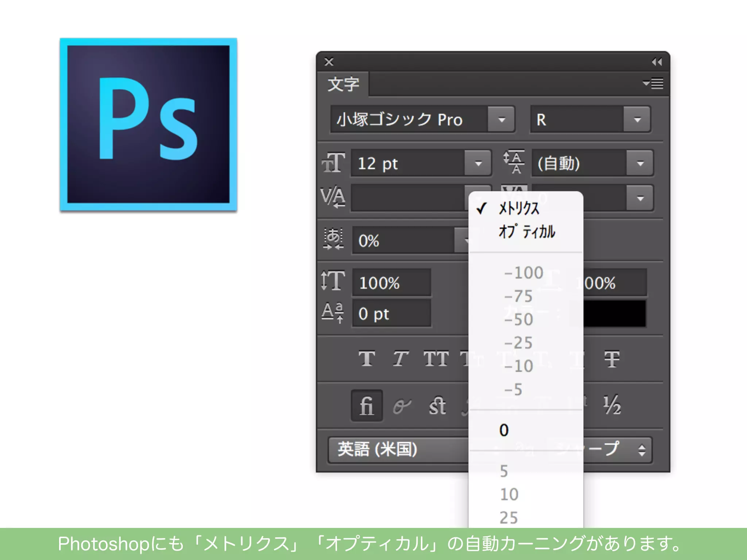
Task: Choose -50 in the kerning menu
Action: click(x=526, y=319)
